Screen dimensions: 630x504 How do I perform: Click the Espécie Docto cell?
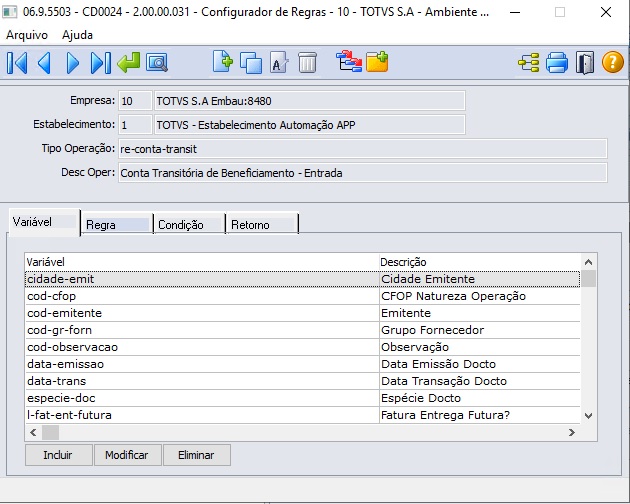(480, 398)
